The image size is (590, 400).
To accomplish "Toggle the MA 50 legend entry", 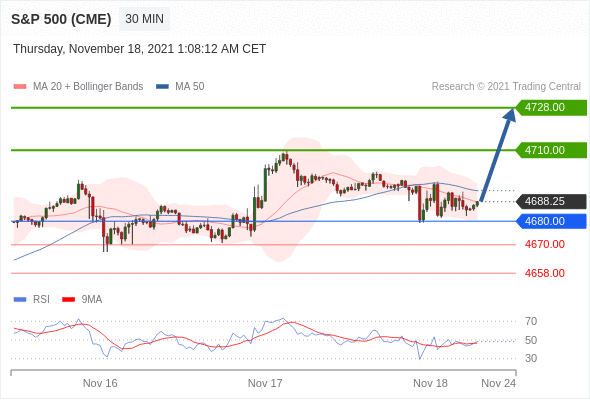I will click(x=180, y=87).
